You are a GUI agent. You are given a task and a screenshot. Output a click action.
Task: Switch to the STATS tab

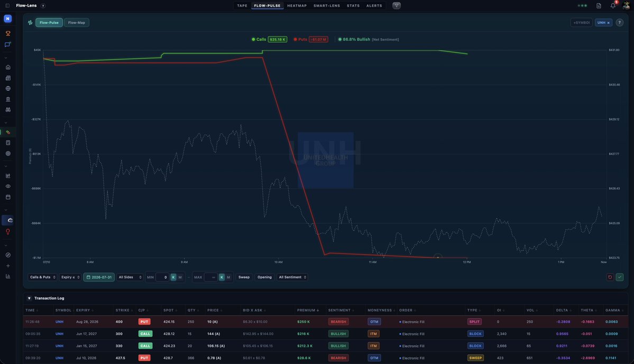point(353,6)
